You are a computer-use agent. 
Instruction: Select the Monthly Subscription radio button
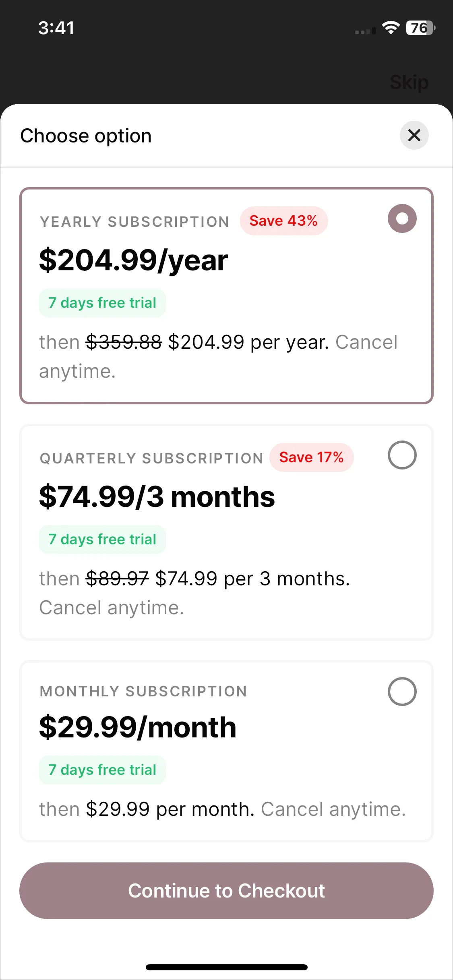(402, 692)
